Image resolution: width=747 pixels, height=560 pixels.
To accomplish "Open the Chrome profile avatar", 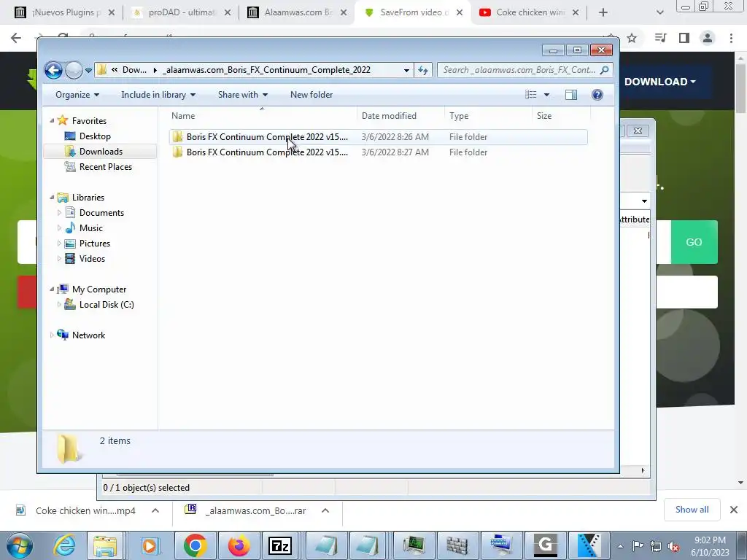I will coord(708,38).
